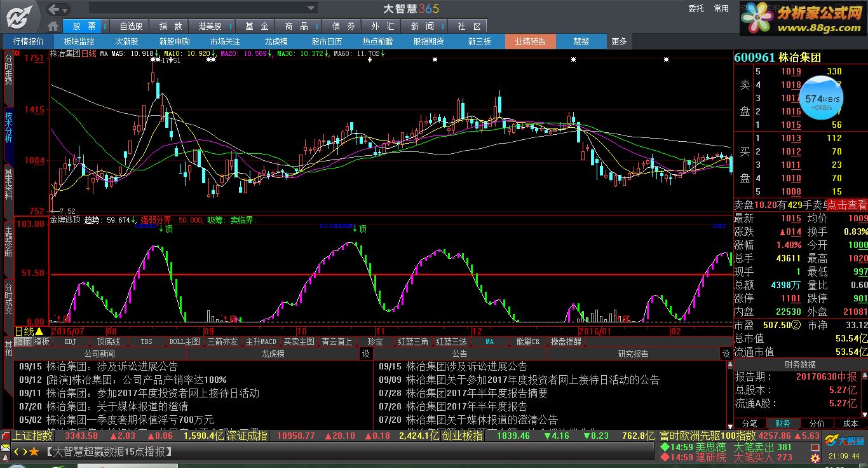The height and width of the screenshot is (468, 868).
Task: Open 慧搜 search item
Action: pyautogui.click(x=581, y=41)
